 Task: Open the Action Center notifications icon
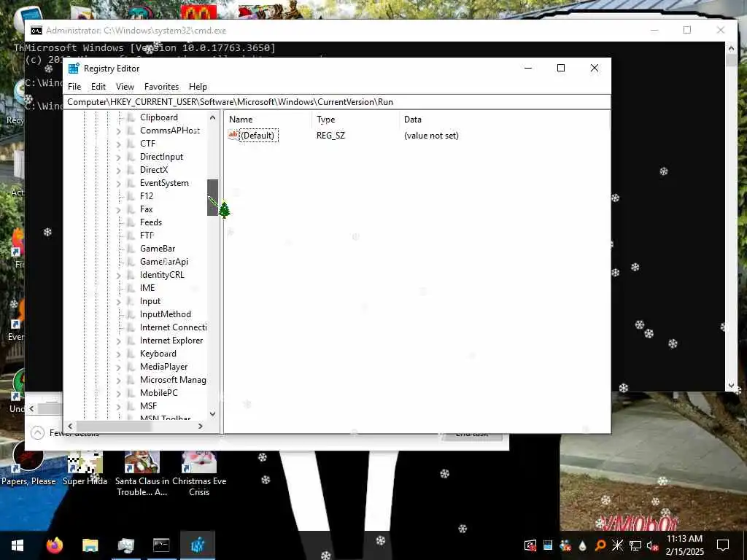pos(723,545)
